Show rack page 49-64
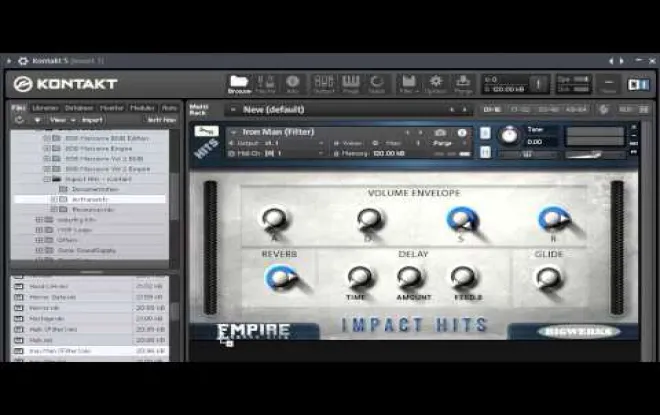 click(576, 109)
